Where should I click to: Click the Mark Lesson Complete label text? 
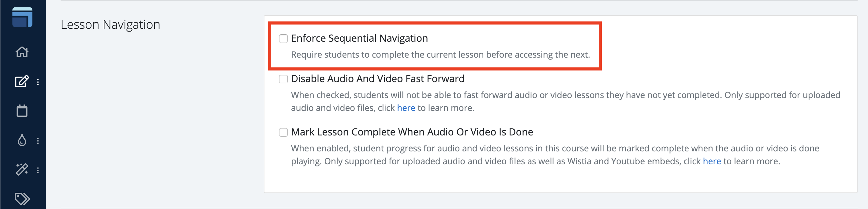point(412,132)
